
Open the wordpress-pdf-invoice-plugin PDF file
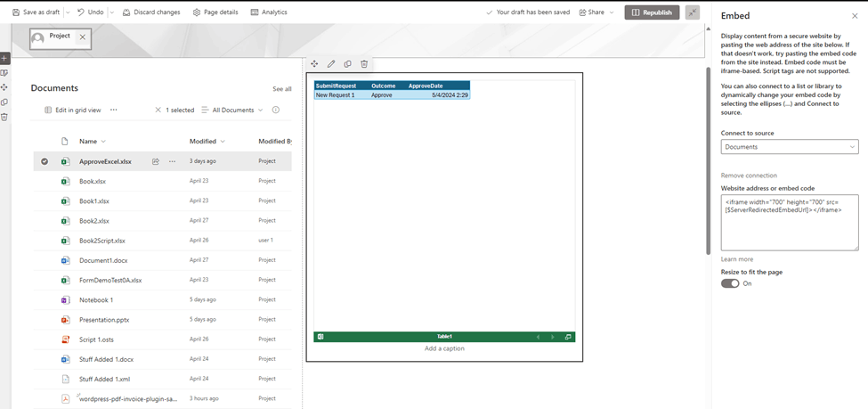point(128,398)
